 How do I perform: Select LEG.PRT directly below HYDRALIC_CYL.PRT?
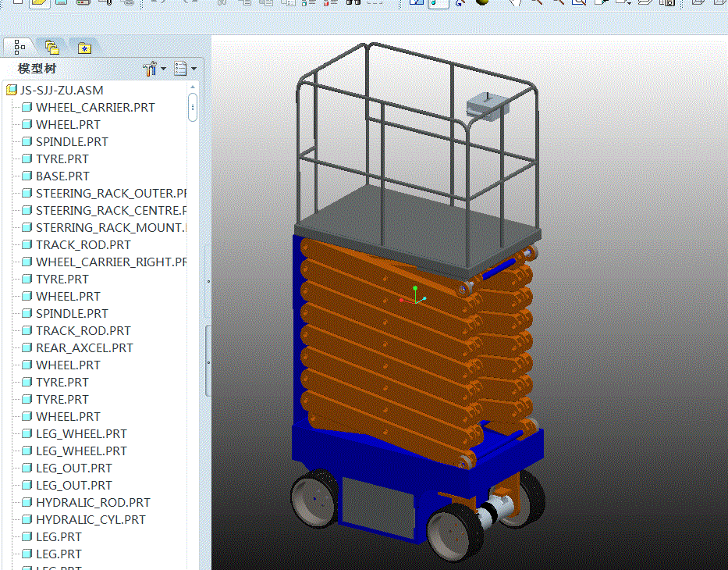click(51, 537)
